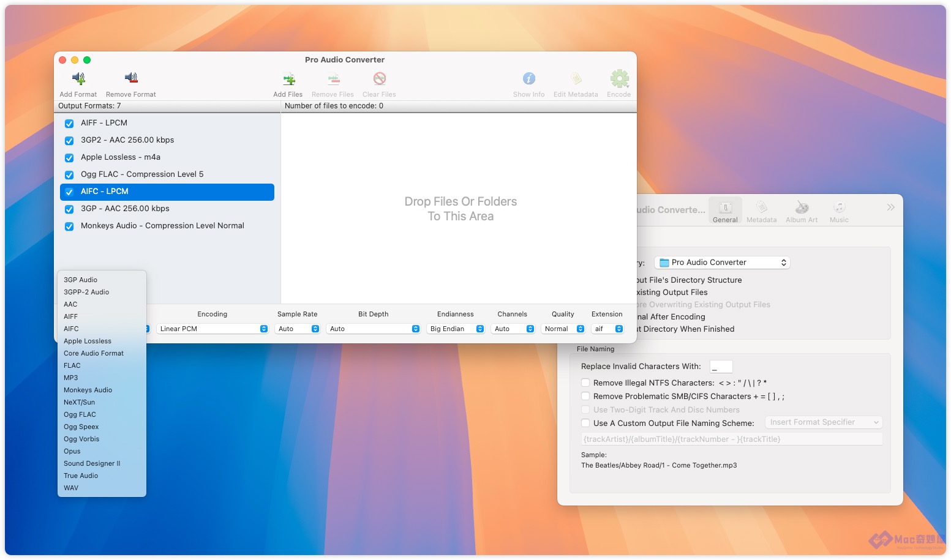
Task: Click the Clear Files toolbar icon
Action: pos(380,78)
